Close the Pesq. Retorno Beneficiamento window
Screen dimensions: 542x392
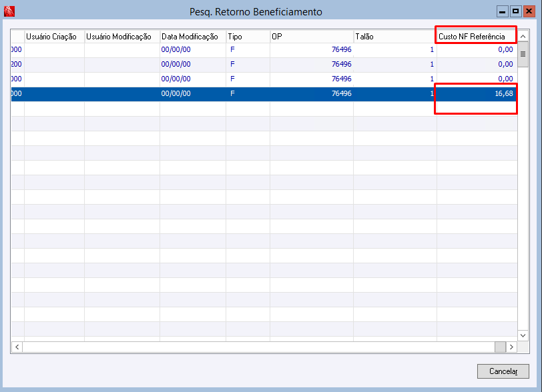[x=529, y=11]
